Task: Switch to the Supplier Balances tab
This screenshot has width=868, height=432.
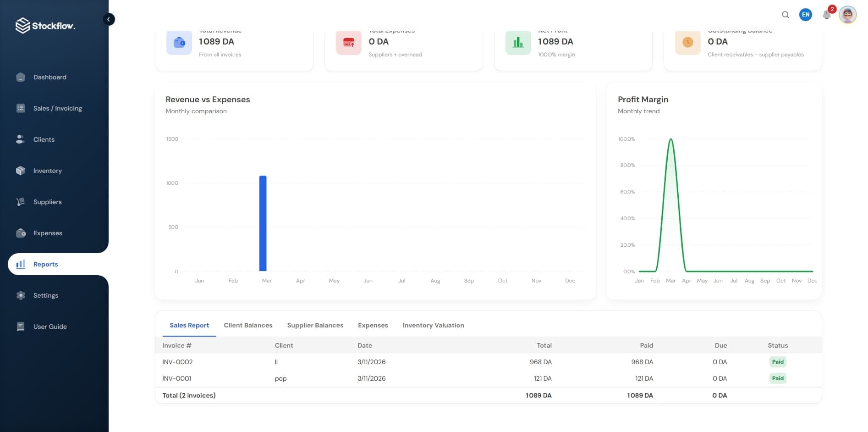Action: click(x=315, y=325)
